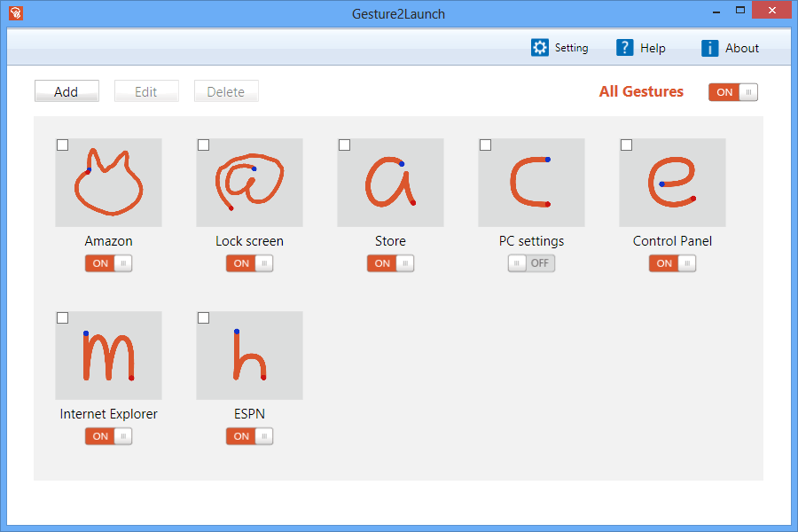Viewport: 798px width, 532px height.
Task: Click the Internet Explorer label text
Action: [x=108, y=414]
